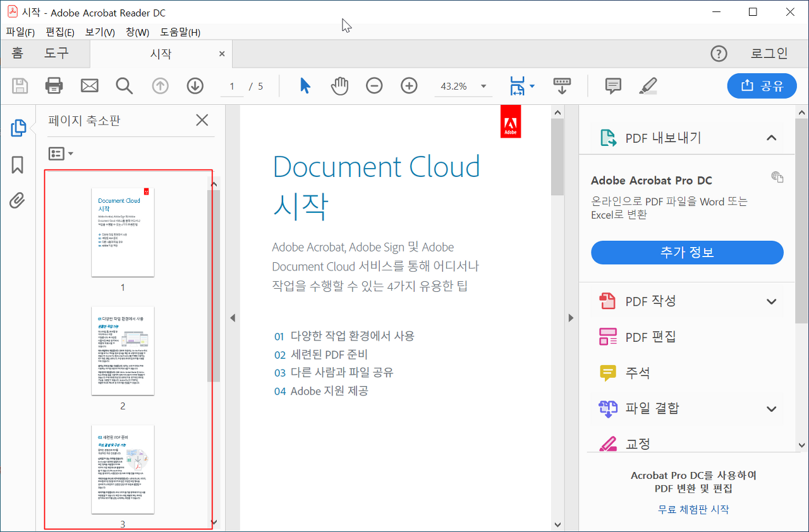Close the 시작 document tab
Screen dimensions: 809x532
(222, 54)
